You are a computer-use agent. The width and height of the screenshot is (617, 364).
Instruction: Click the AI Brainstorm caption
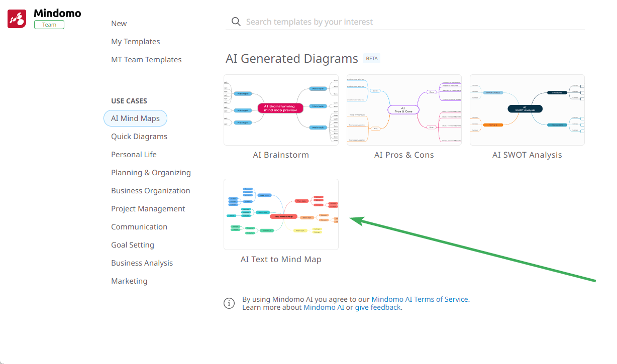coord(281,155)
